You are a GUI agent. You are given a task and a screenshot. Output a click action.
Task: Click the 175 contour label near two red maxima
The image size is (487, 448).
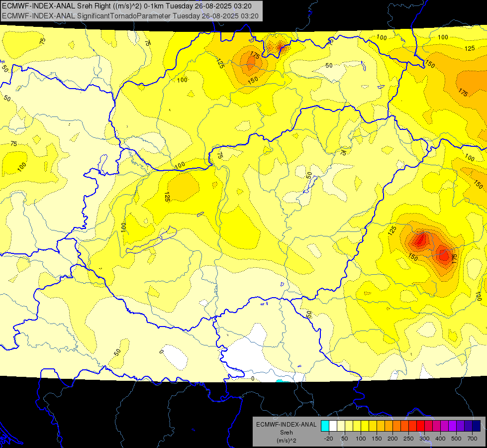point(454,258)
